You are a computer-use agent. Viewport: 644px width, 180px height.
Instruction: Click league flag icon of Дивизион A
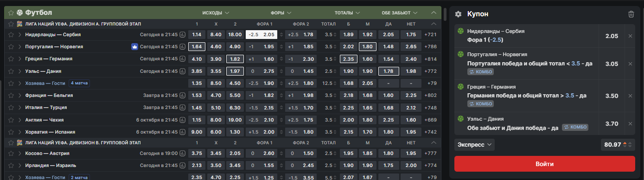(x=19, y=24)
